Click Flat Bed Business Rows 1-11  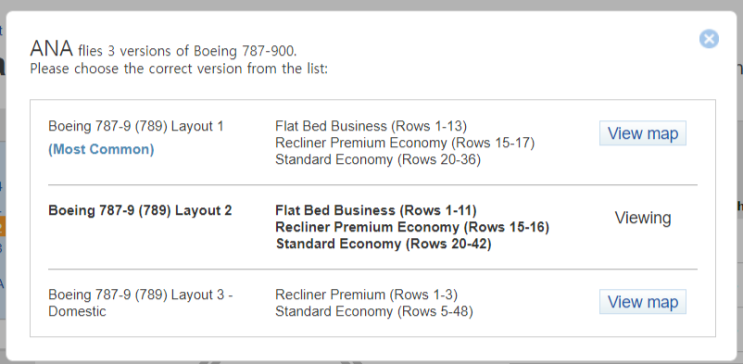[x=376, y=210]
